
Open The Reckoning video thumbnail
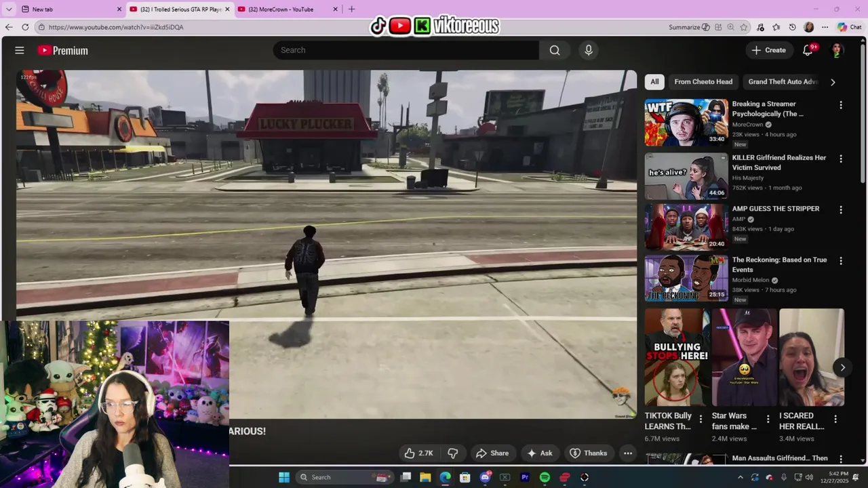point(686,278)
